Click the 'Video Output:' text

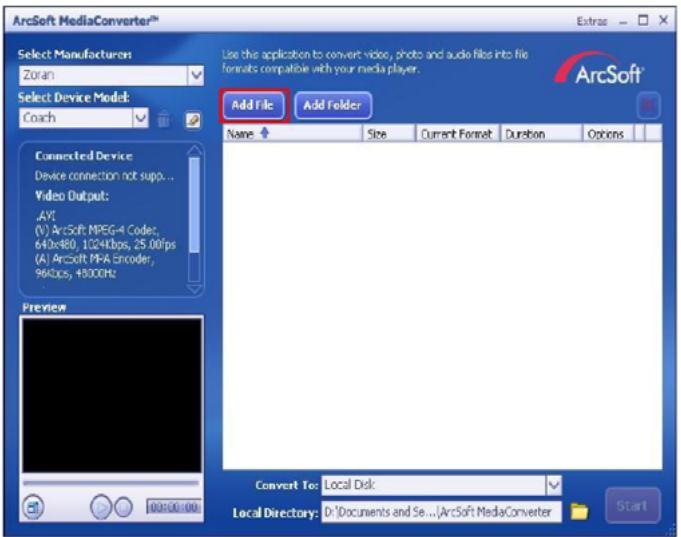pyautogui.click(x=72, y=196)
